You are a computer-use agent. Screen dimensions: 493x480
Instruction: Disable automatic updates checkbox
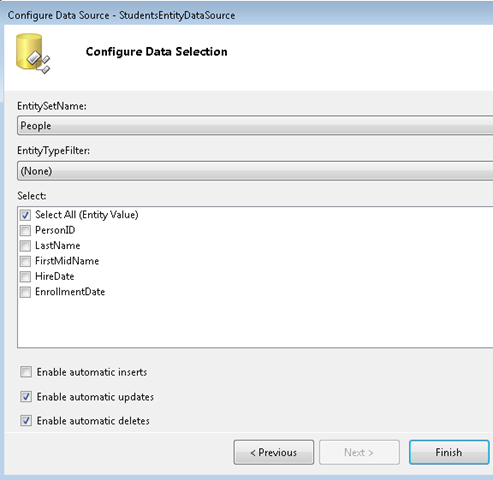pyautogui.click(x=26, y=397)
